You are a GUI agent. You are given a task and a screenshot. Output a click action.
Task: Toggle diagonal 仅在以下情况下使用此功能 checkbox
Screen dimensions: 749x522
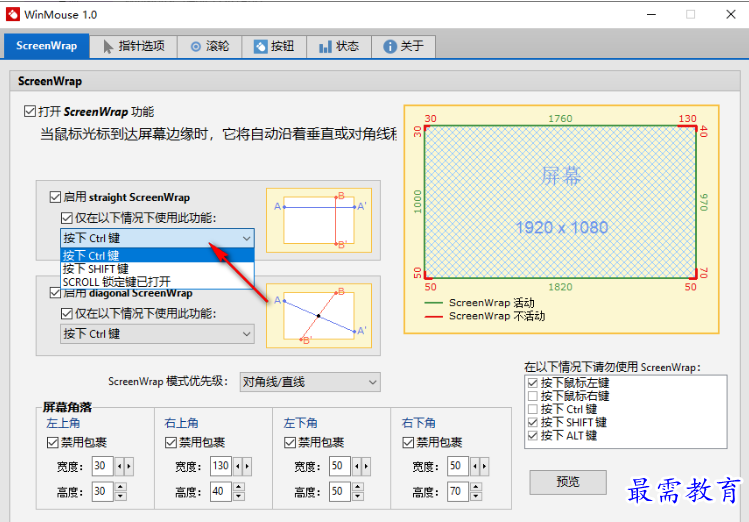[66, 314]
